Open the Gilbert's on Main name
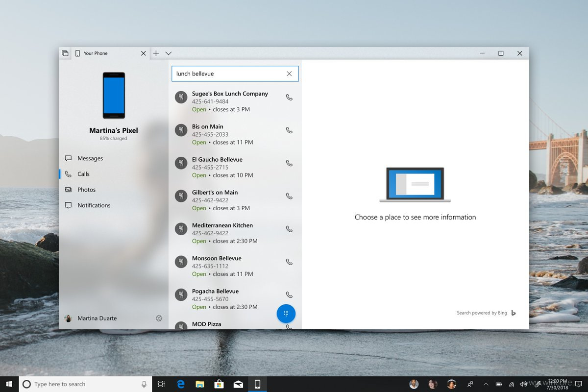 tap(215, 193)
